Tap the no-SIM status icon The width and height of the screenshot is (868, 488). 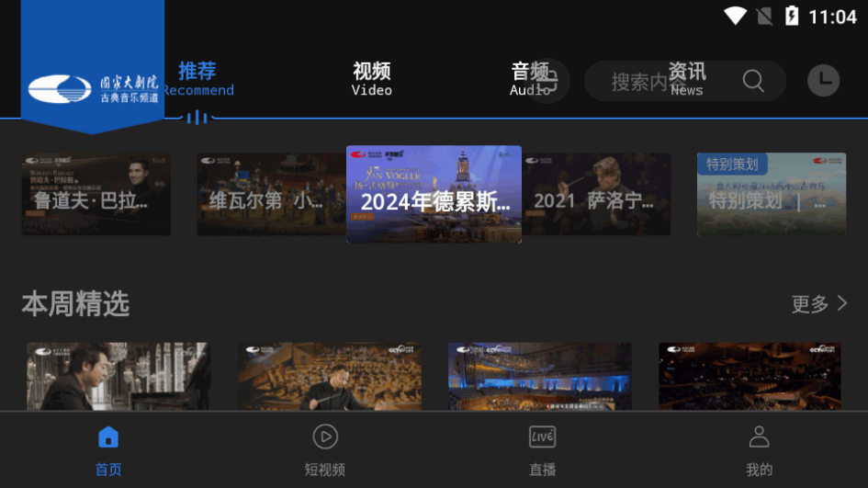point(764,16)
